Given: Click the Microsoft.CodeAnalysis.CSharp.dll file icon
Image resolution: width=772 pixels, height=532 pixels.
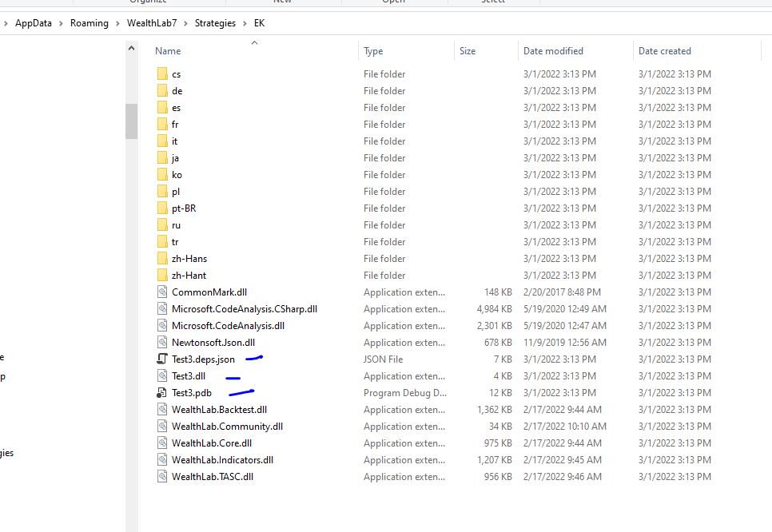Looking at the screenshot, I should pos(162,308).
